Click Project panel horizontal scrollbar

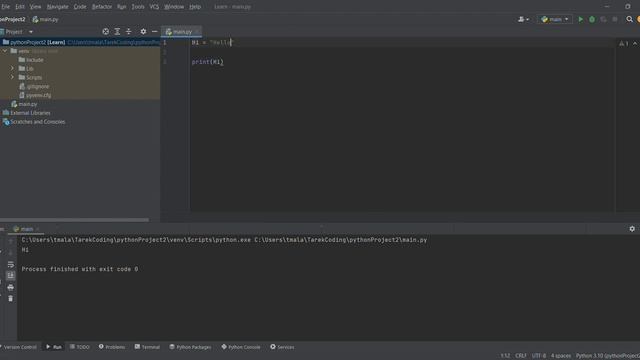[74, 220]
